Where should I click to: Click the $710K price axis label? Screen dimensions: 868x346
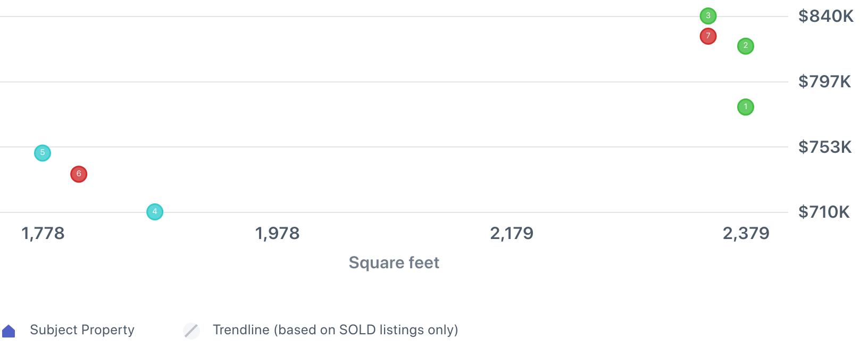824,212
